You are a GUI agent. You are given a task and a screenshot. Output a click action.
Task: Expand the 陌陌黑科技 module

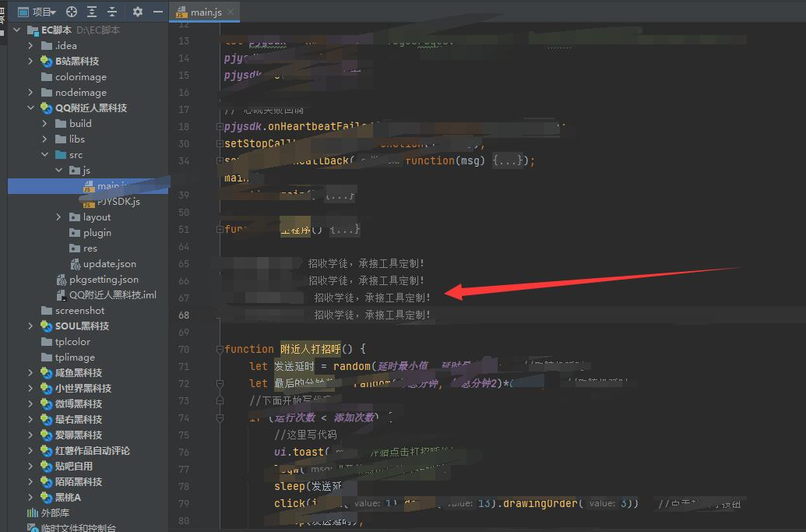click(x=31, y=481)
